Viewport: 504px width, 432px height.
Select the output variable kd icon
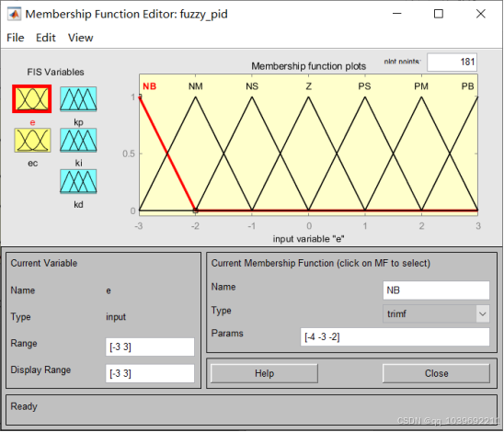(78, 181)
